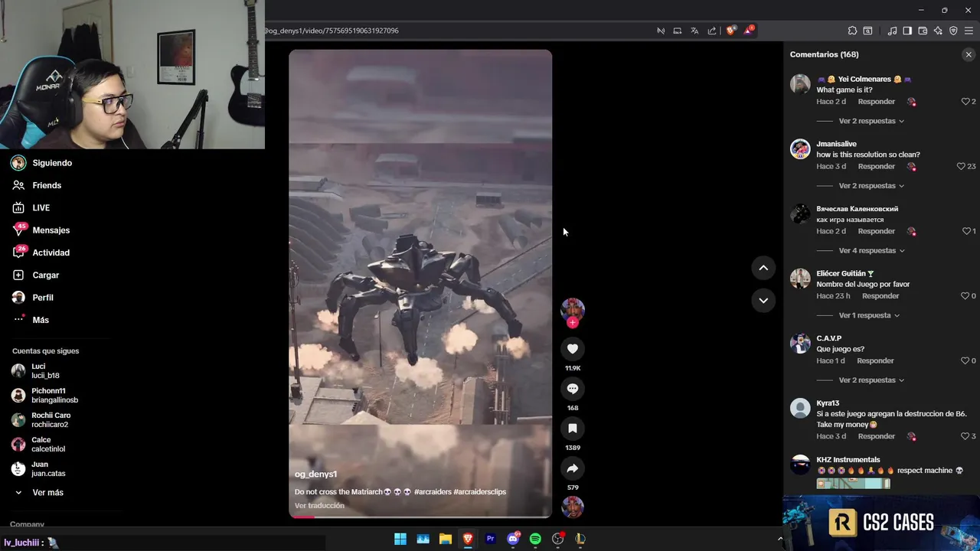Image resolution: width=980 pixels, height=551 pixels.
Task: Reply to Kyra13's comment
Action: (876, 436)
